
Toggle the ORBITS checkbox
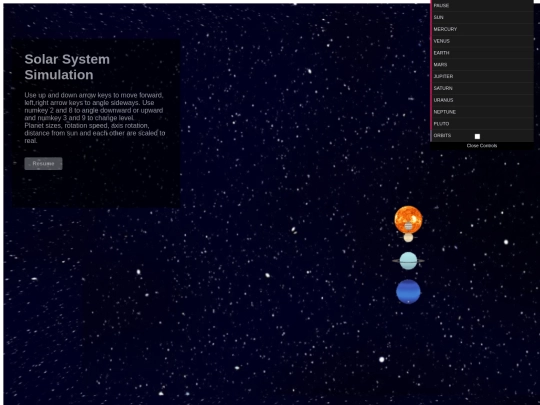(x=477, y=136)
